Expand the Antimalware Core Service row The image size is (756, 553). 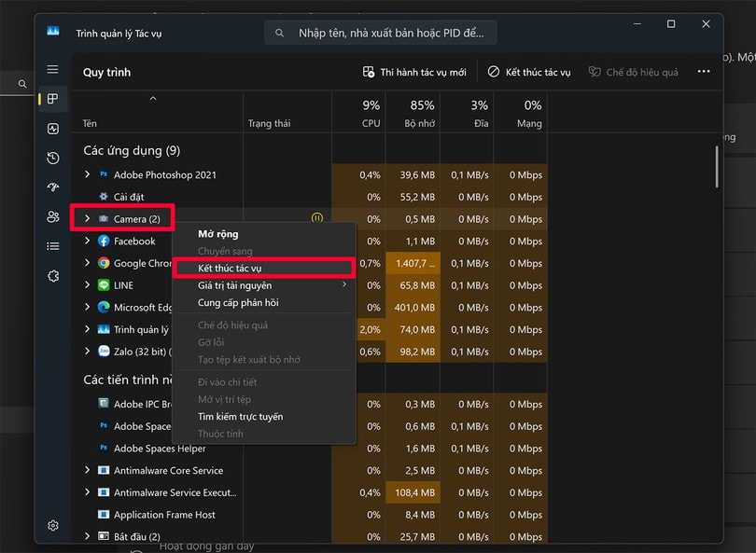(x=88, y=471)
